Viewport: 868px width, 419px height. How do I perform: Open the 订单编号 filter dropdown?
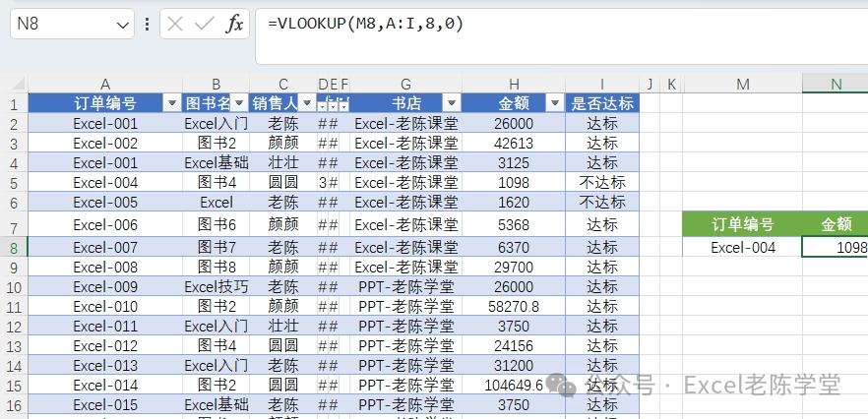click(x=172, y=103)
